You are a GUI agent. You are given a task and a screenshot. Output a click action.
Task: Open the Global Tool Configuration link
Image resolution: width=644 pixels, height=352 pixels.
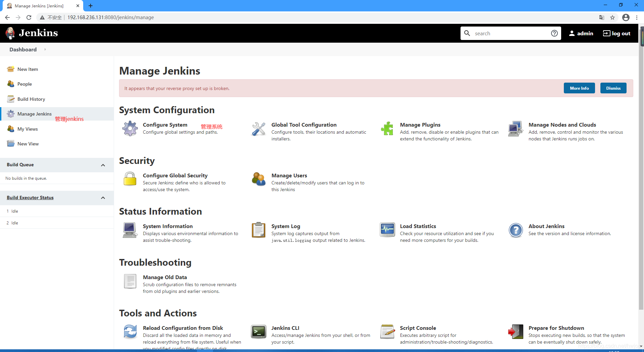coord(304,125)
